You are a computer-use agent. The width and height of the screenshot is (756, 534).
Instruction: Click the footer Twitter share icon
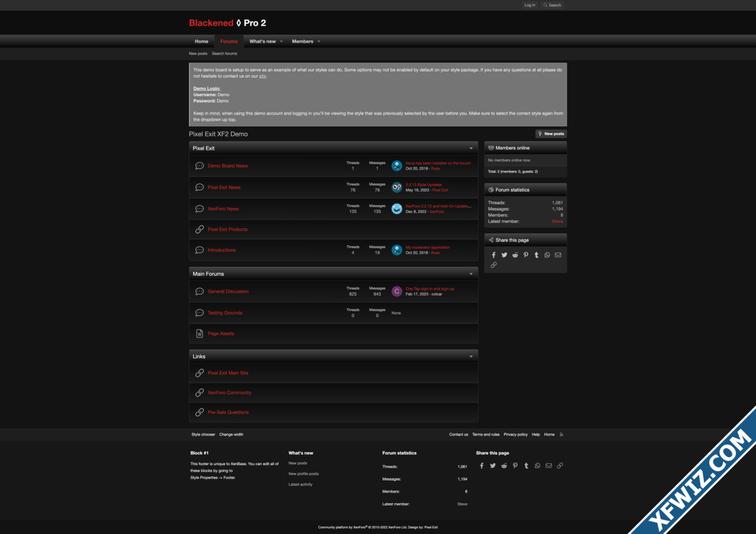(493, 466)
